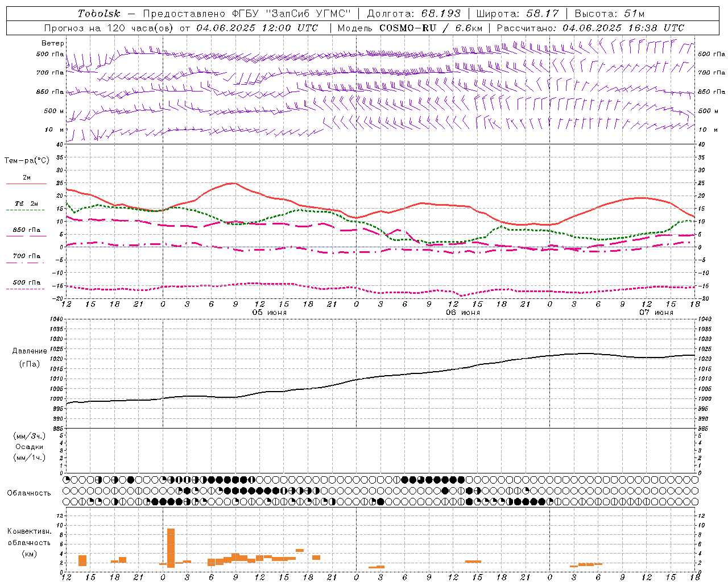Viewport: 728px width, 582px height.
Task: Click the Тем-ра(°C) axis title
Action: click(x=27, y=161)
